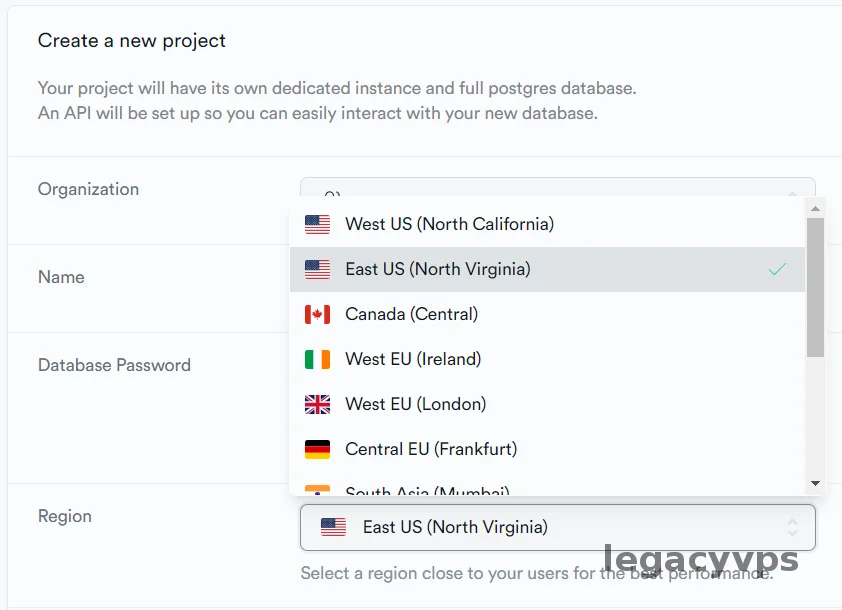
Task: Click the US flag in Region field
Action: click(333, 527)
